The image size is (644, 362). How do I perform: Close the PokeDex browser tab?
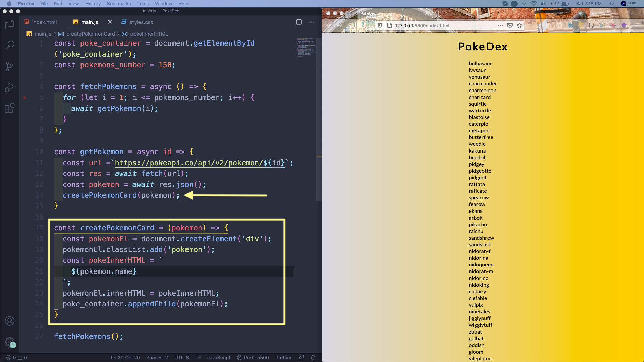427,13
